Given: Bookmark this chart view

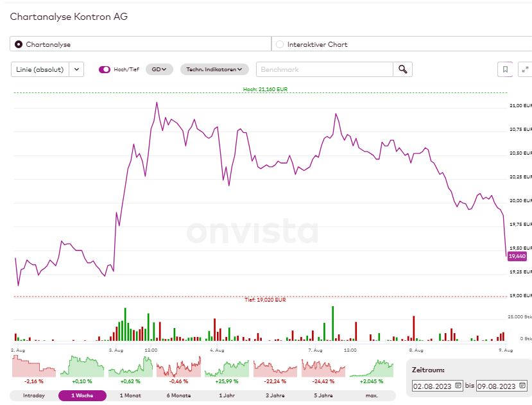Looking at the screenshot, I should (x=504, y=69).
